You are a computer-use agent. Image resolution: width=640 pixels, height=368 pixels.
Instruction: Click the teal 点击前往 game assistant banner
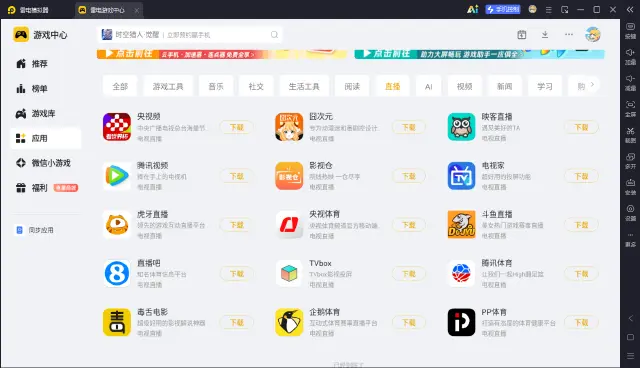pyautogui.click(x=479, y=54)
